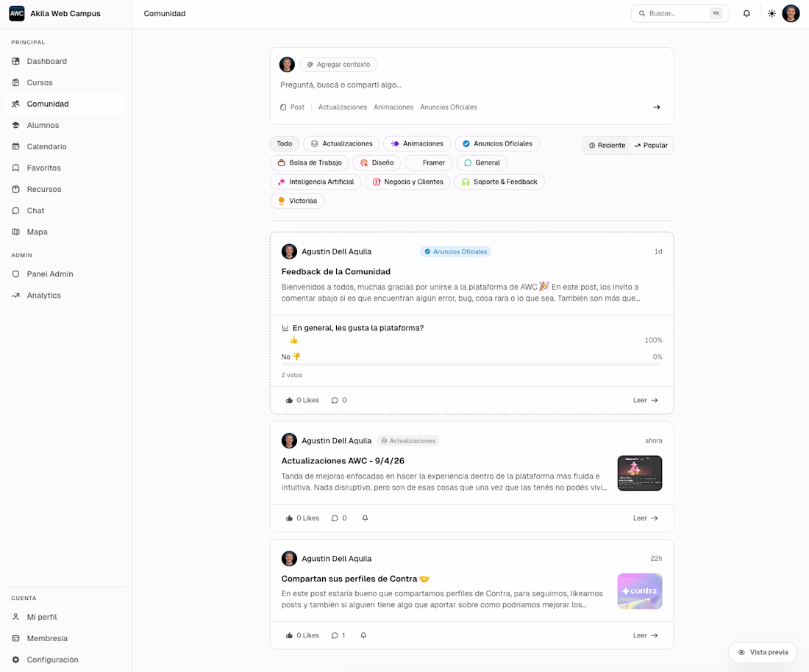Filter by Animaciones chip
This screenshot has width=809, height=672.
tap(417, 143)
